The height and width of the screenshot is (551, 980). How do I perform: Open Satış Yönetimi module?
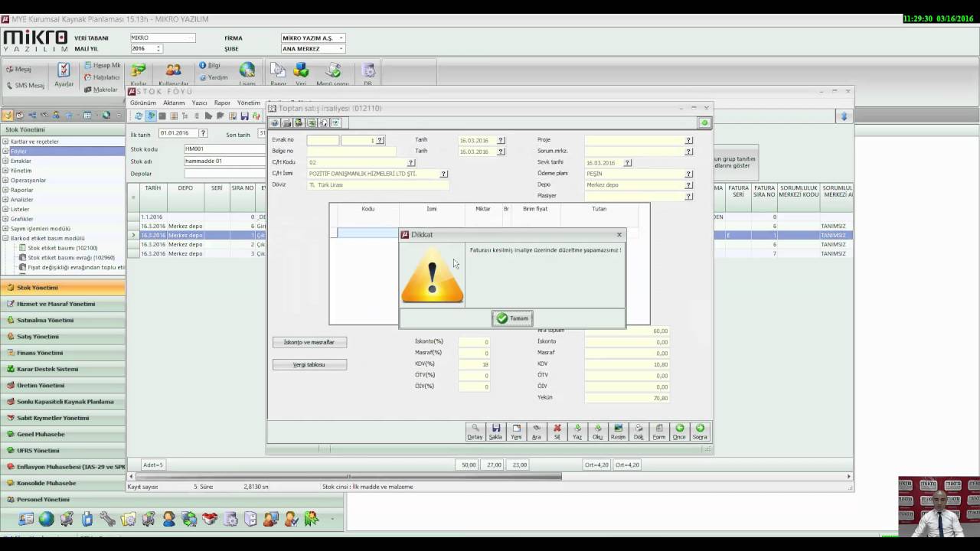coord(62,337)
